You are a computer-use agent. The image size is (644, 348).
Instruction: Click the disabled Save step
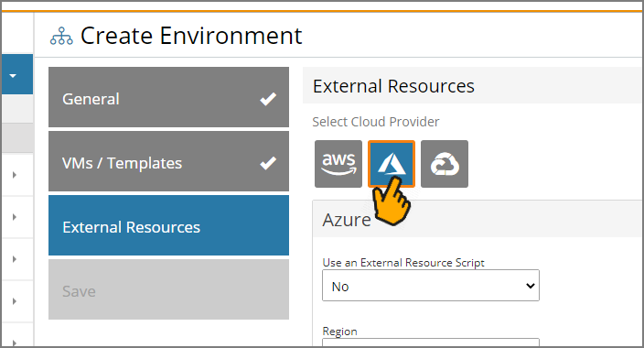point(169,289)
